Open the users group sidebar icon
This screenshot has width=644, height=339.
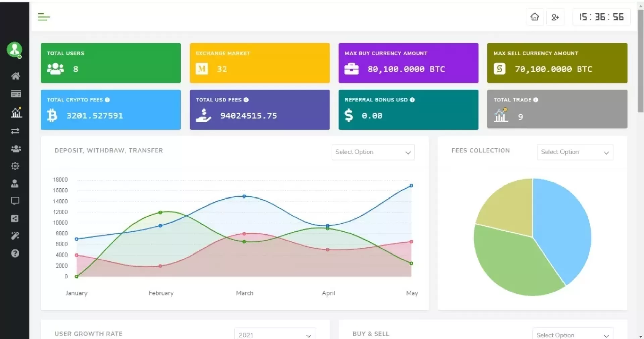click(16, 149)
